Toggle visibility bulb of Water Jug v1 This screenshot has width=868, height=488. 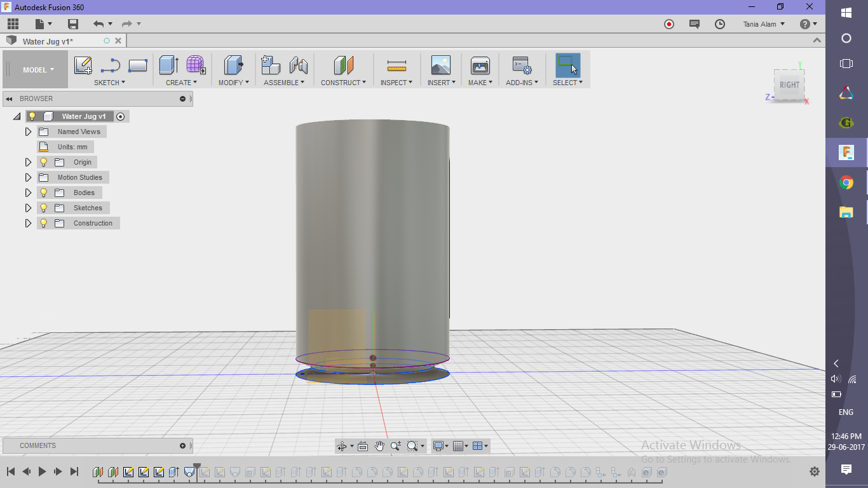tap(32, 116)
